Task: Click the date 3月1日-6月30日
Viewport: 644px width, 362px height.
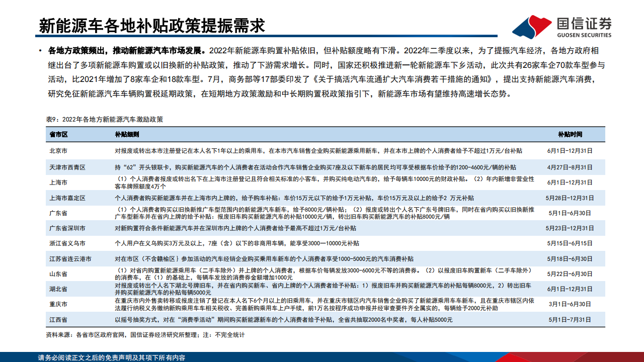Action: [570, 304]
